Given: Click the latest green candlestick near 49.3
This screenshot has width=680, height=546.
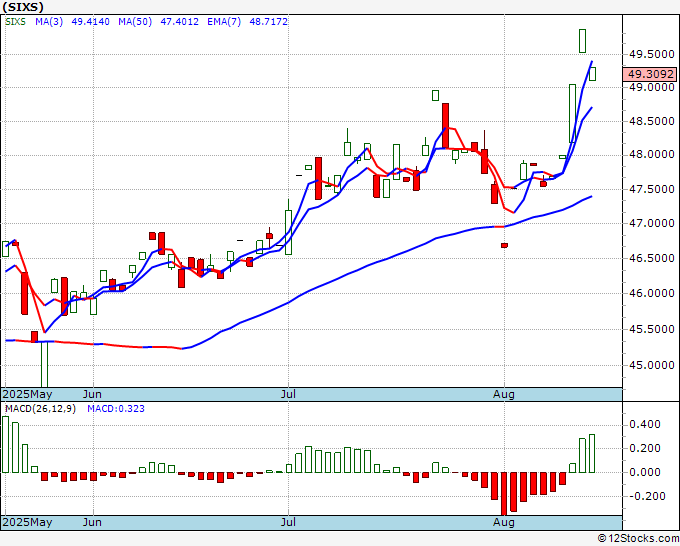Looking at the screenshot, I should click(592, 74).
